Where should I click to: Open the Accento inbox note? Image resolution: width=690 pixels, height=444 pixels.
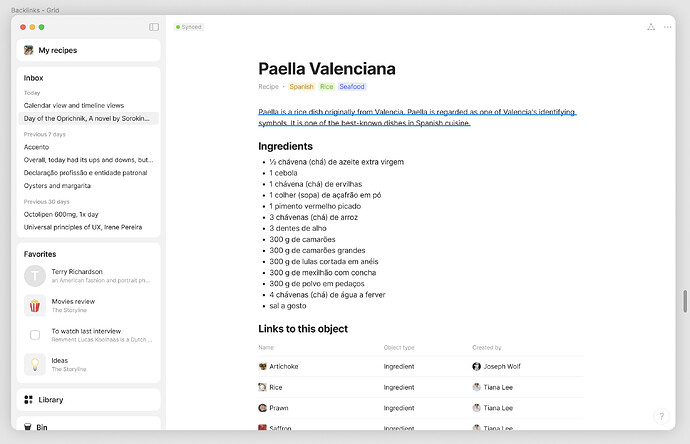[x=36, y=147]
